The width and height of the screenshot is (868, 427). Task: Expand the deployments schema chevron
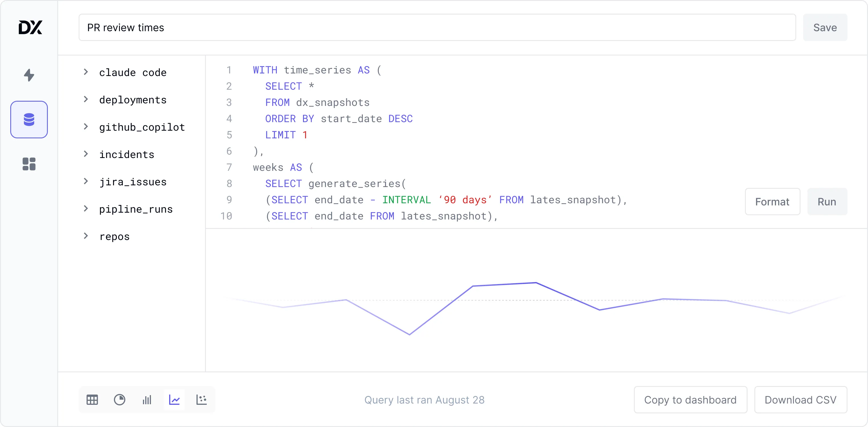[86, 99]
